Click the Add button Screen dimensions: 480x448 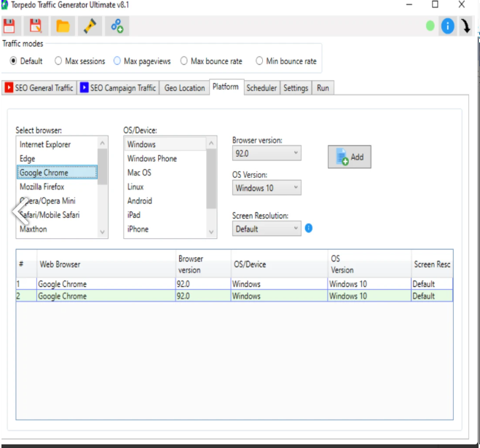[x=350, y=157]
